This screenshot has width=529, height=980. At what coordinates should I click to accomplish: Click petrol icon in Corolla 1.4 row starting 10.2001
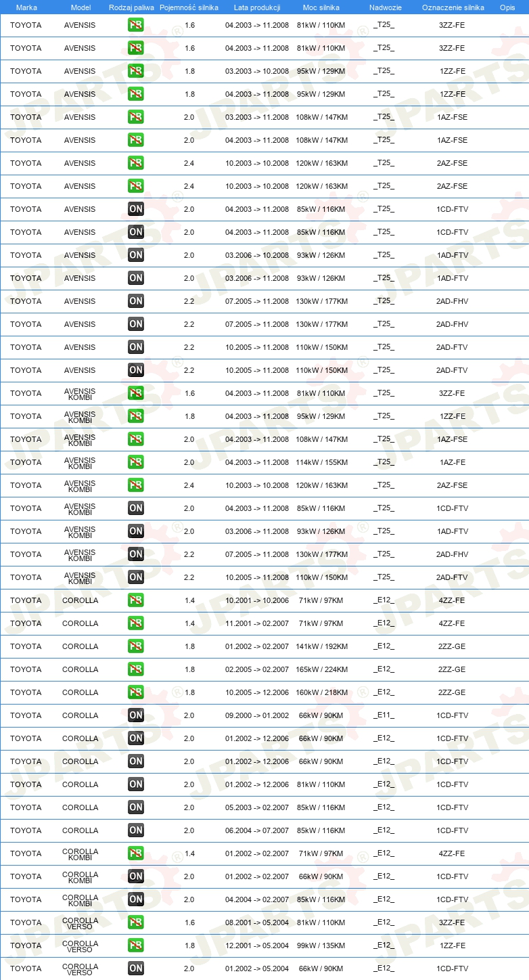[136, 600]
